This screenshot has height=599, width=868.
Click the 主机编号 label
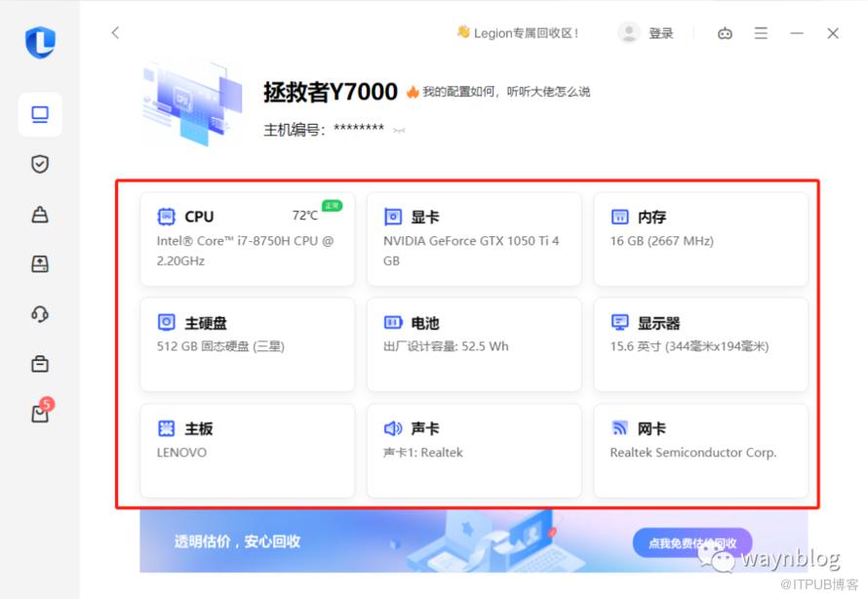pos(294,130)
